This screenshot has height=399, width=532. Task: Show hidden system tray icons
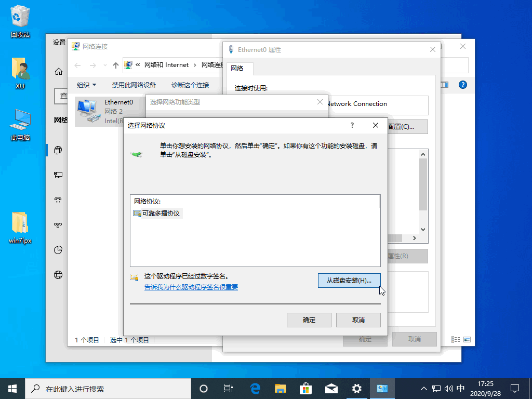click(424, 389)
